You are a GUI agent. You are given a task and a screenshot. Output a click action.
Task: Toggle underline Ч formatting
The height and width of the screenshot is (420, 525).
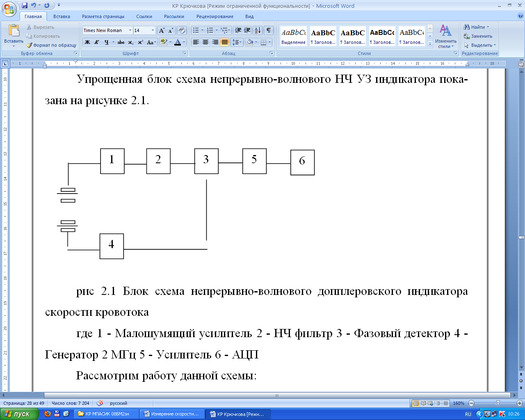coord(106,42)
